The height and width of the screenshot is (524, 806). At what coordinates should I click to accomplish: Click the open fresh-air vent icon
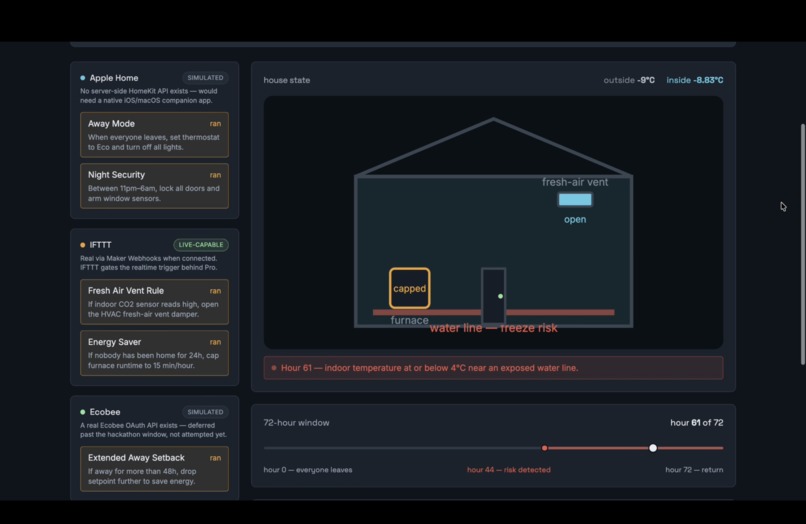point(575,200)
